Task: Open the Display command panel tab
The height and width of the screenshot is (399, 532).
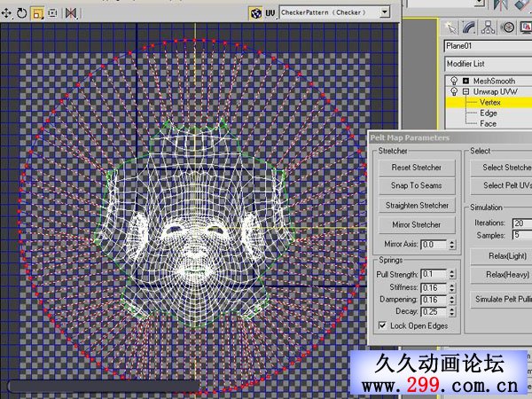Action: point(526,27)
